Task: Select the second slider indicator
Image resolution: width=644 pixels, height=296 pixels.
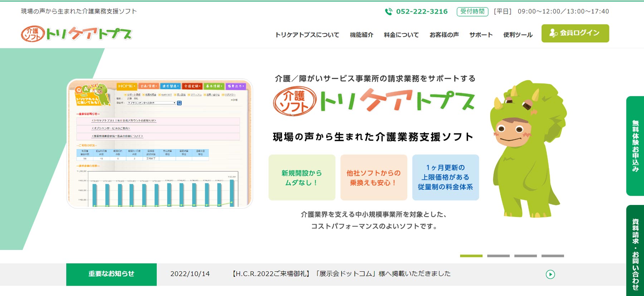Action: tap(498, 256)
